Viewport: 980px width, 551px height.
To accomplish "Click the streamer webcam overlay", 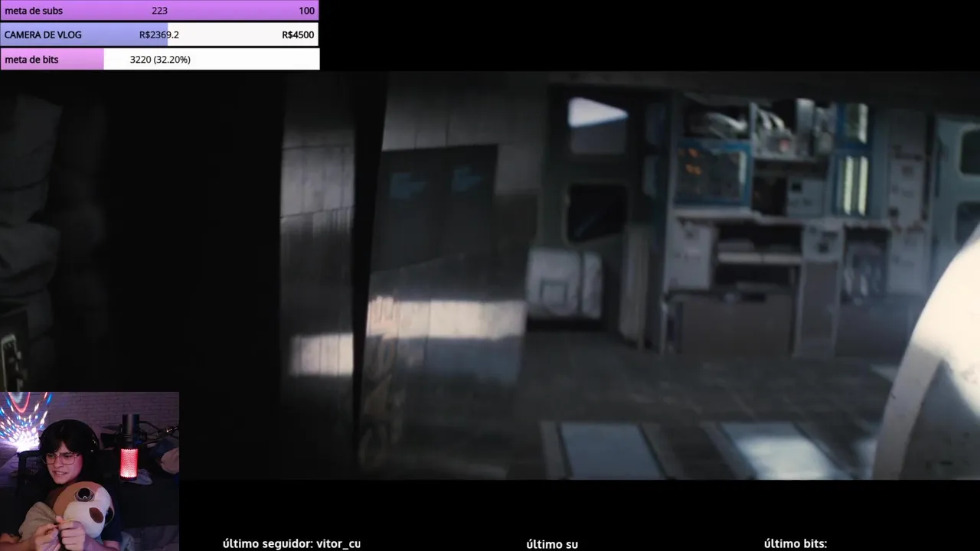I will point(90,471).
